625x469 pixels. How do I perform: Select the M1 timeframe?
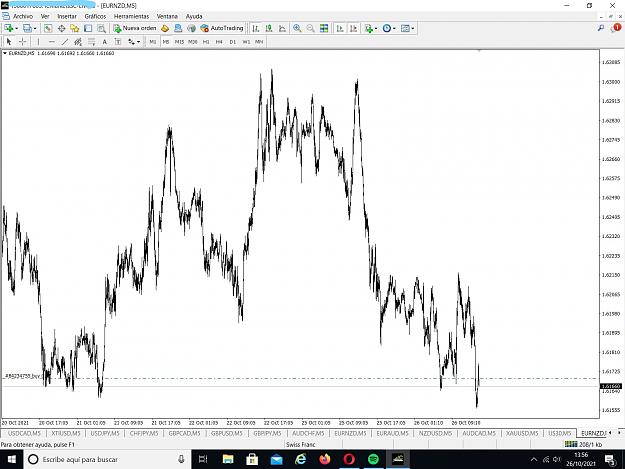point(153,42)
